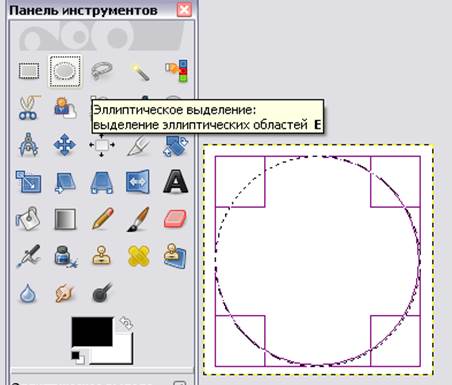Pick the Pencil tool
Screen dimensions: 452x385
[102, 219]
